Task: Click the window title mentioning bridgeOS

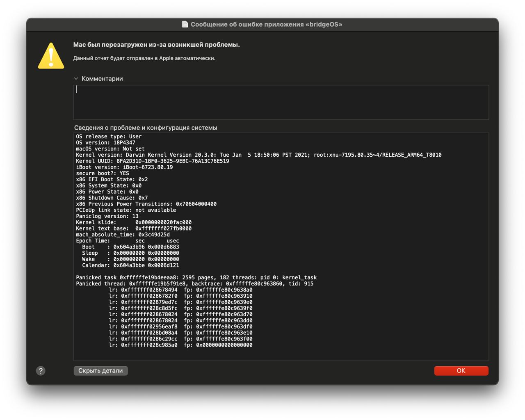Action: [267, 25]
